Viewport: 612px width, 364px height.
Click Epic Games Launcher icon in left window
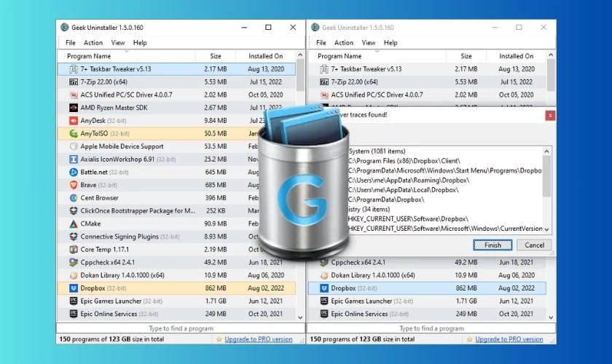(x=74, y=301)
